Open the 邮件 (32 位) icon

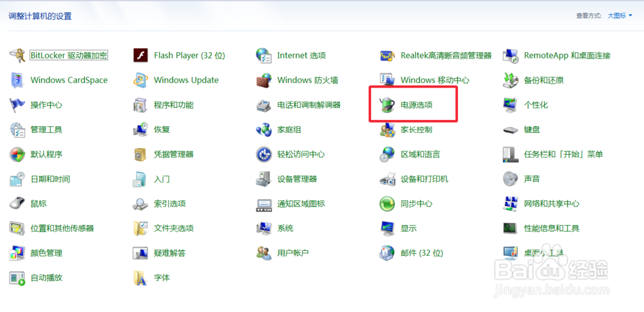click(x=387, y=253)
